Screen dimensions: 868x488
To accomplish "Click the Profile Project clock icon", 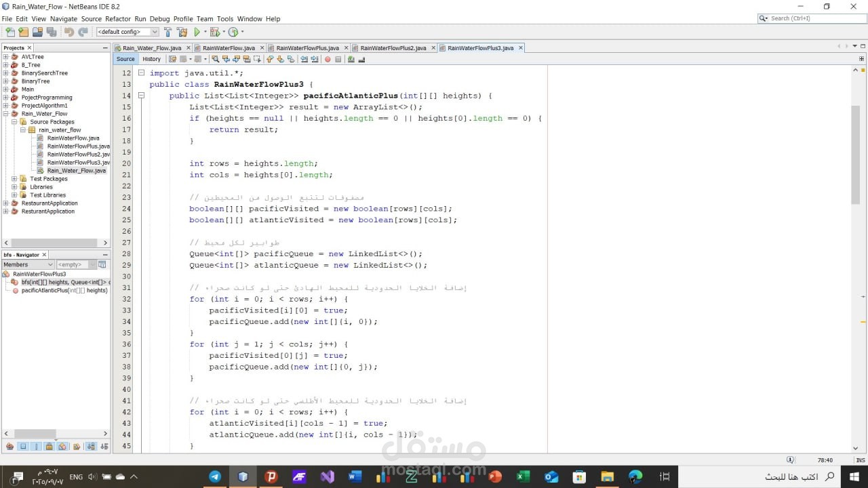I will click(233, 32).
